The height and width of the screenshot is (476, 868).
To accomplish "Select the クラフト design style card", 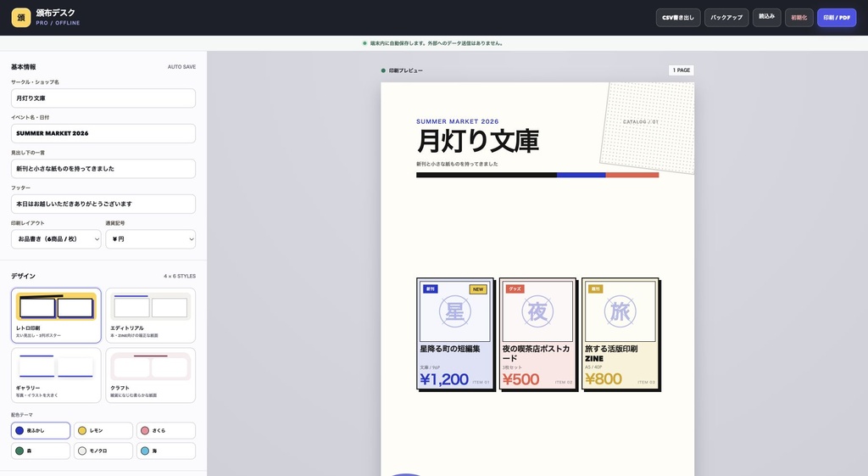I will click(x=151, y=375).
